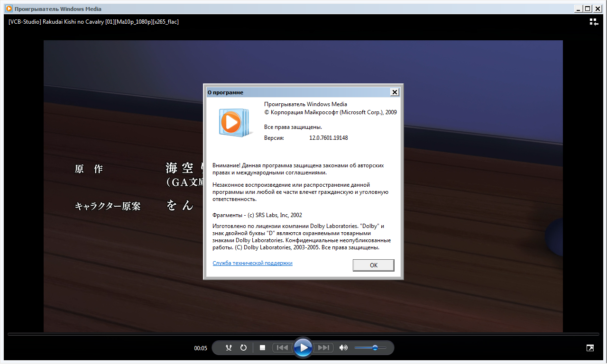Mute the speaker volume icon

pyautogui.click(x=343, y=348)
